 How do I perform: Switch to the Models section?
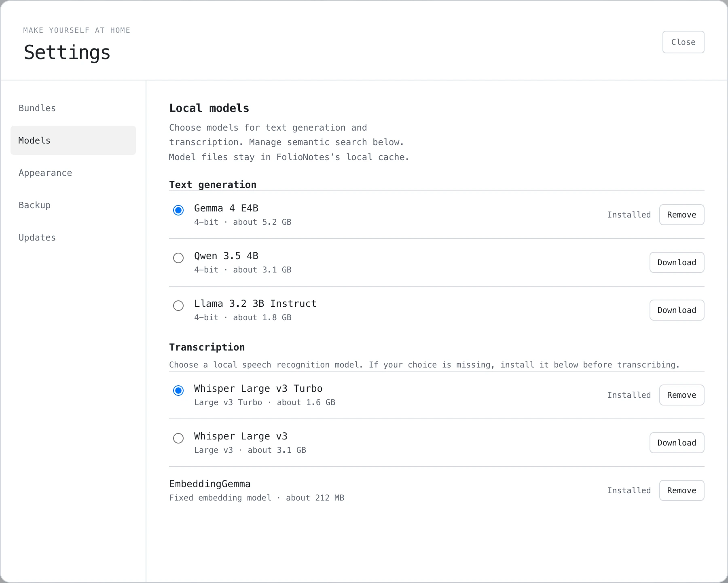click(73, 140)
